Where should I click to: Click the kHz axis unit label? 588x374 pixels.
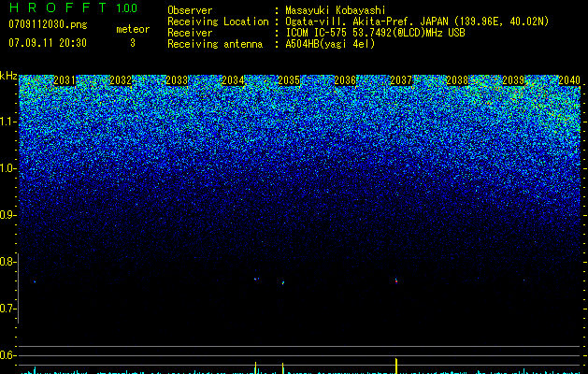click(8, 76)
